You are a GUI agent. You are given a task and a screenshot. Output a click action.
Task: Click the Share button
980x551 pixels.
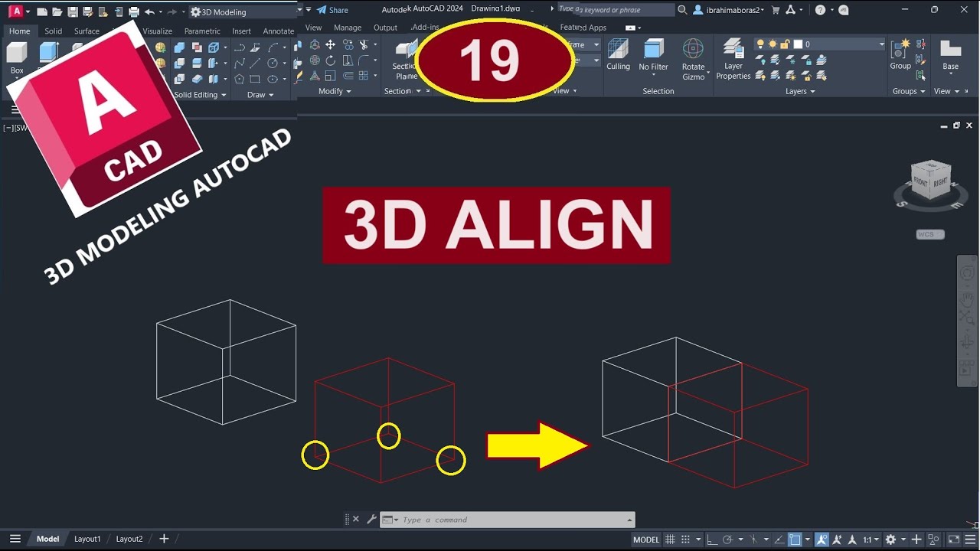coord(332,10)
